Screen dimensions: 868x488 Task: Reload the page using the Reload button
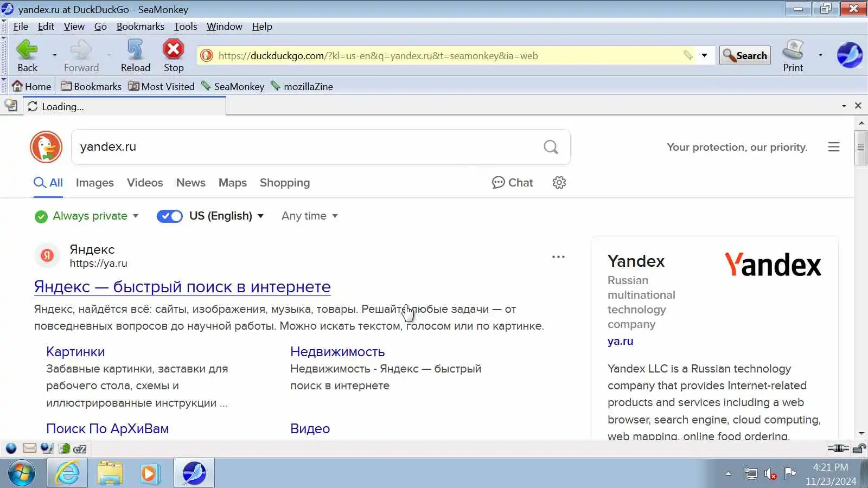point(135,56)
